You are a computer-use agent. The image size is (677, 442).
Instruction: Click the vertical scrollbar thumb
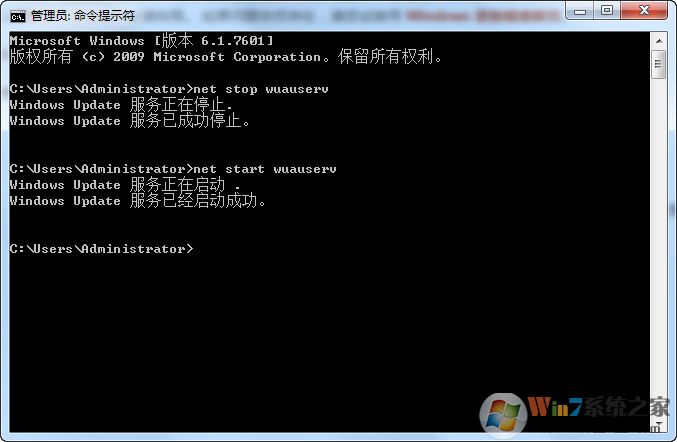tap(659, 64)
